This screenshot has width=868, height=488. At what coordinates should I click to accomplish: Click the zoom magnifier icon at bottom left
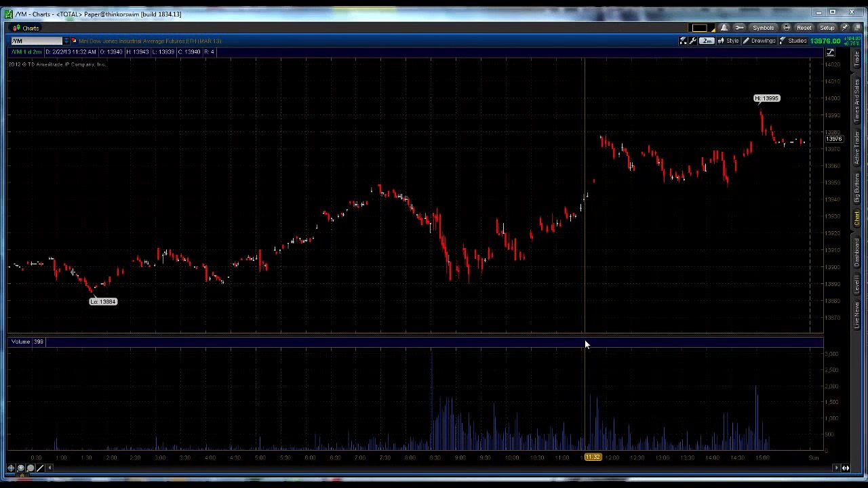[x=31, y=468]
